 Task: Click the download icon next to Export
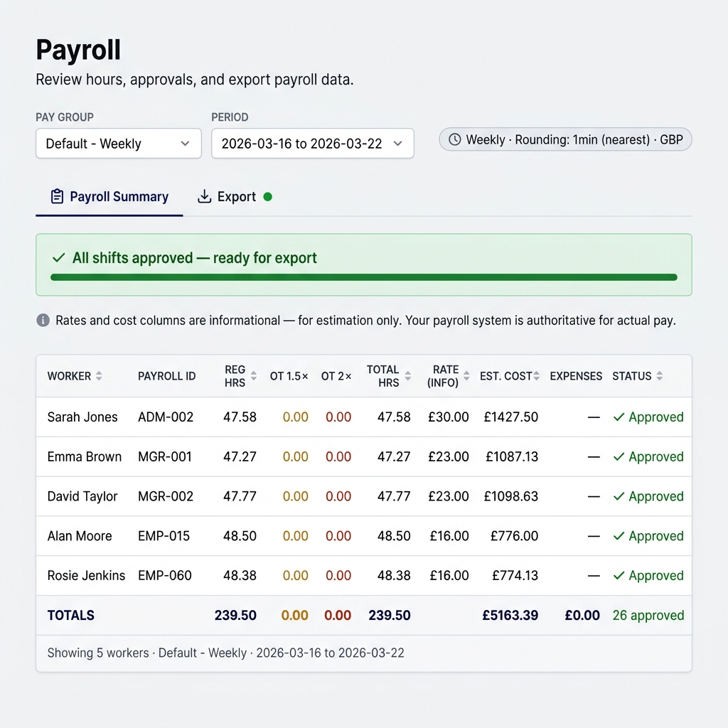205,196
